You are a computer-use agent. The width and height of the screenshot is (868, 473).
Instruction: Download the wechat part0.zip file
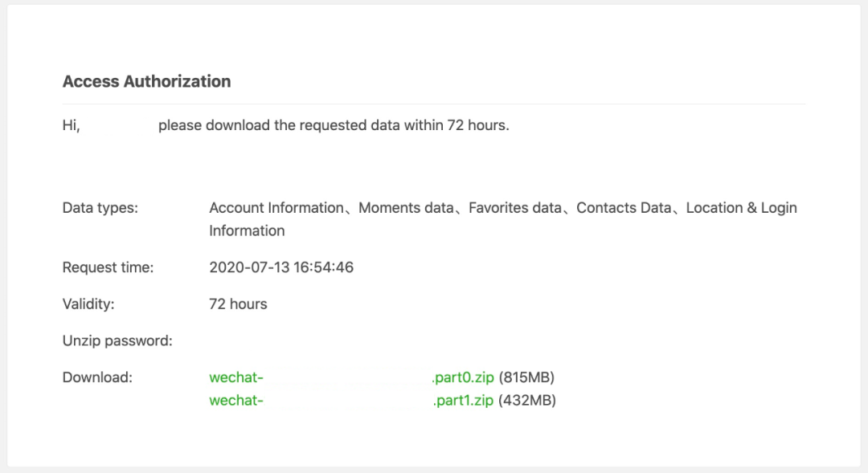point(351,377)
